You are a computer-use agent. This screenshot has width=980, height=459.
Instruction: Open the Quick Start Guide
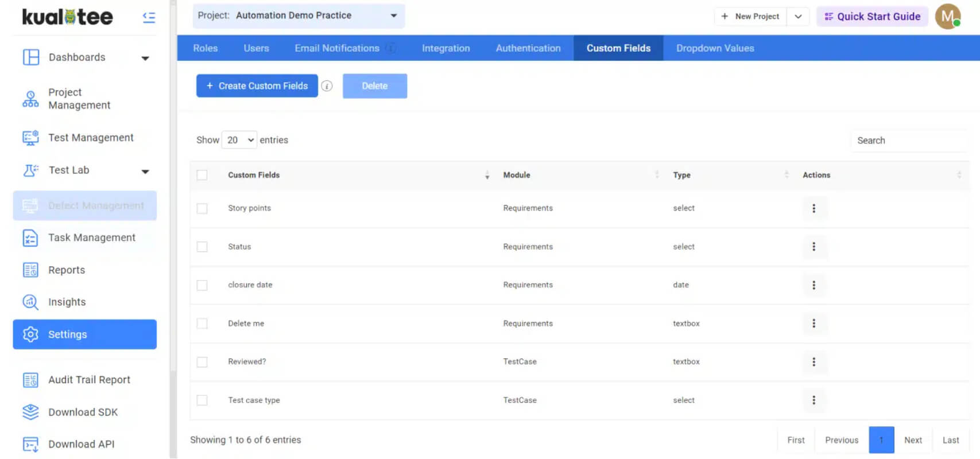pos(872,17)
